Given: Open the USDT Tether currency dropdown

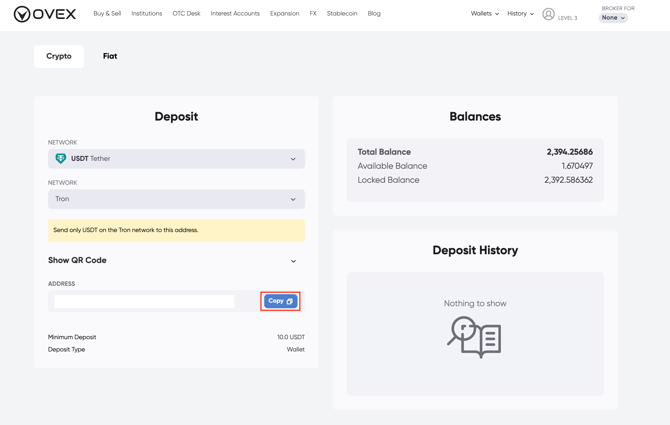Looking at the screenshot, I should pyautogui.click(x=176, y=159).
